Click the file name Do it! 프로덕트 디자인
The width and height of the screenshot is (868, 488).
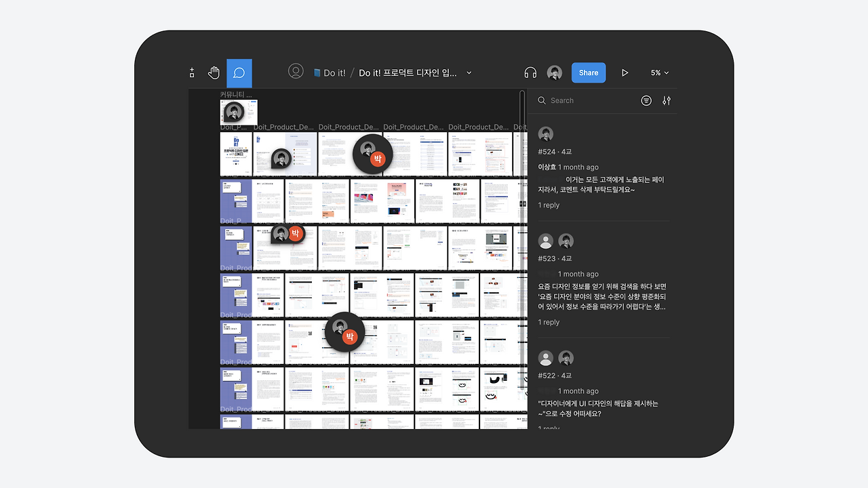click(408, 73)
